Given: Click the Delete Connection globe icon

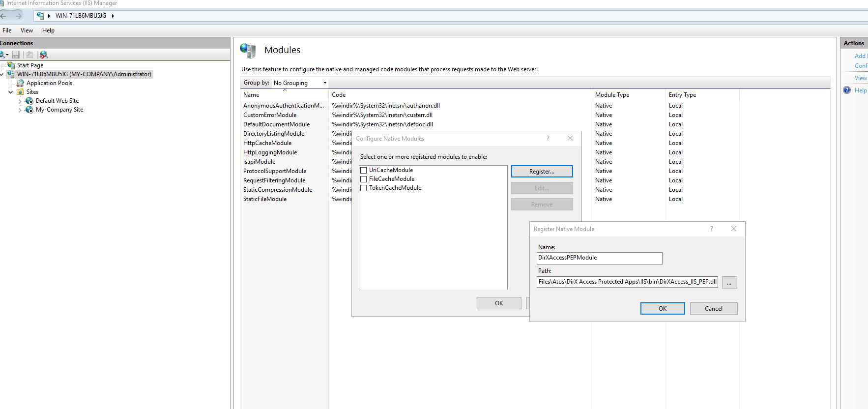Looking at the screenshot, I should 44,55.
